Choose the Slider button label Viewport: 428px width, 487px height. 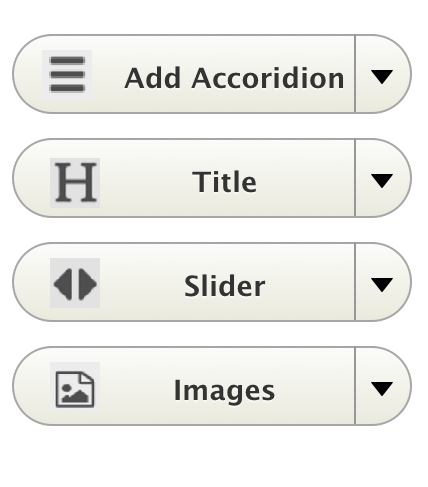(x=225, y=286)
